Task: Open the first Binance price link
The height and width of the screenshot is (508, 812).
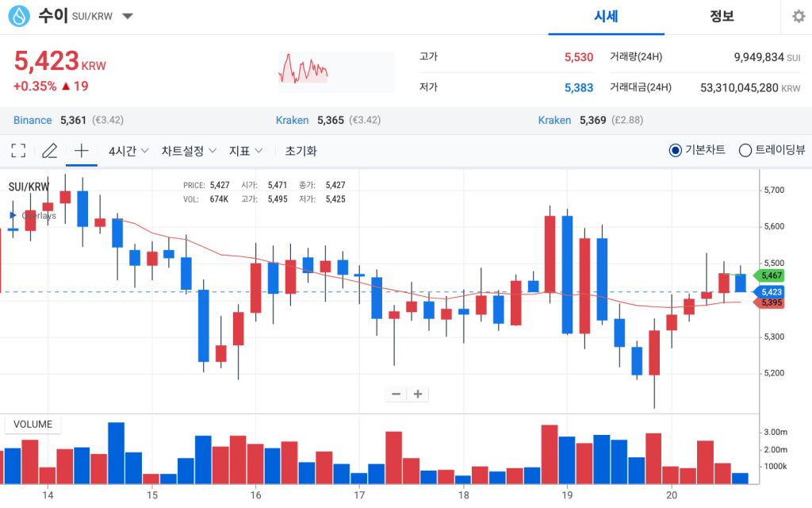Action: coord(33,121)
